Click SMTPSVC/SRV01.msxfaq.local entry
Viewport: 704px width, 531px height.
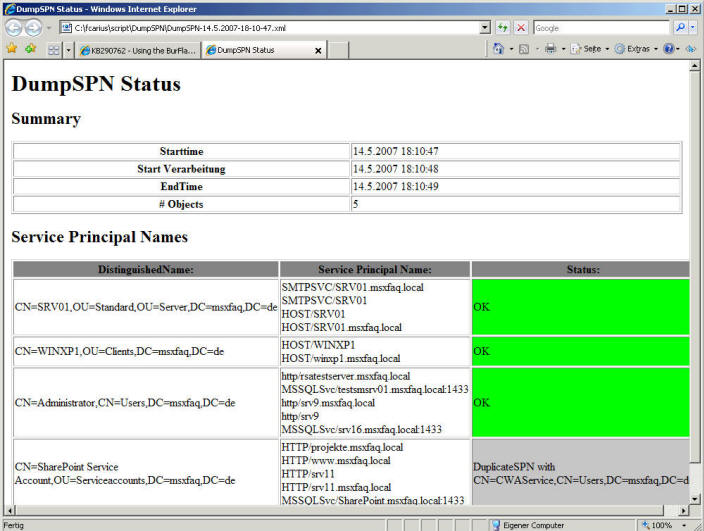tap(352, 287)
